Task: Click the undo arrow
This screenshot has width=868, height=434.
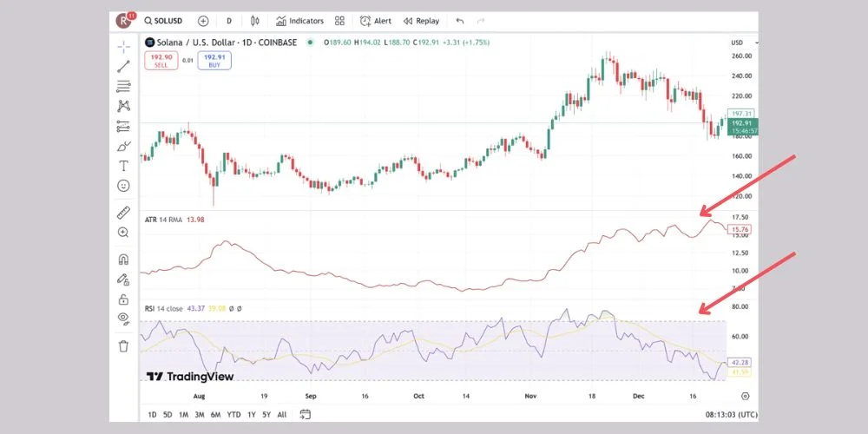Action: pyautogui.click(x=459, y=21)
